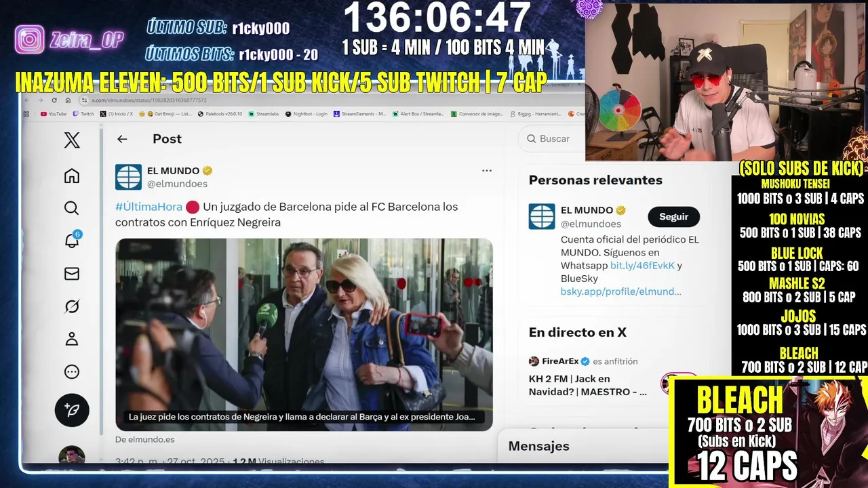Open the three-dot menu on EL MUNDO post
The width and height of the screenshot is (868, 488).
(x=487, y=171)
